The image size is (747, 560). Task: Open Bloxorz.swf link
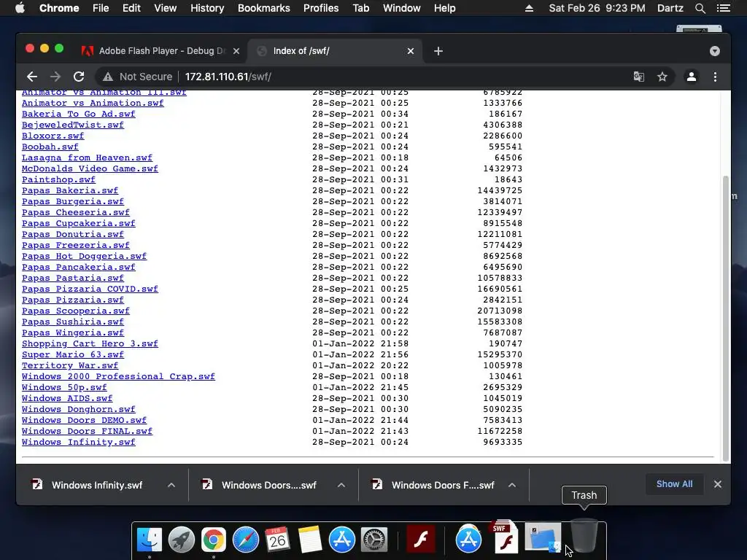[x=53, y=136]
